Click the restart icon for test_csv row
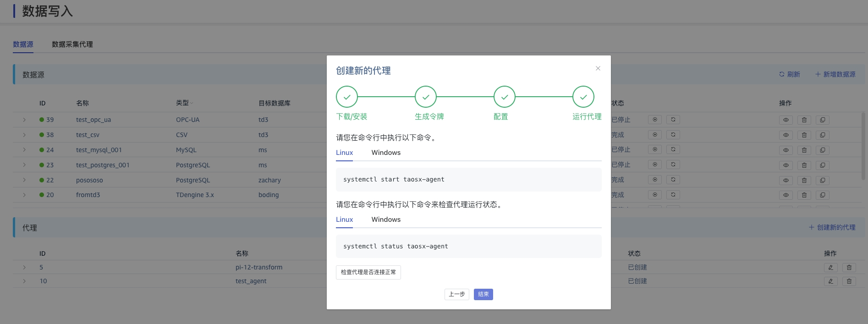The width and height of the screenshot is (868, 324). pyautogui.click(x=673, y=135)
